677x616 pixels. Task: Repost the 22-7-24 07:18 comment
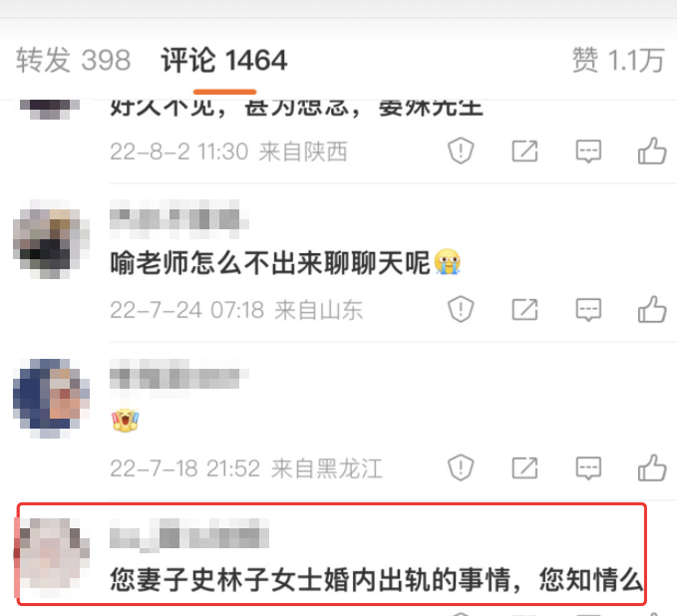[525, 310]
